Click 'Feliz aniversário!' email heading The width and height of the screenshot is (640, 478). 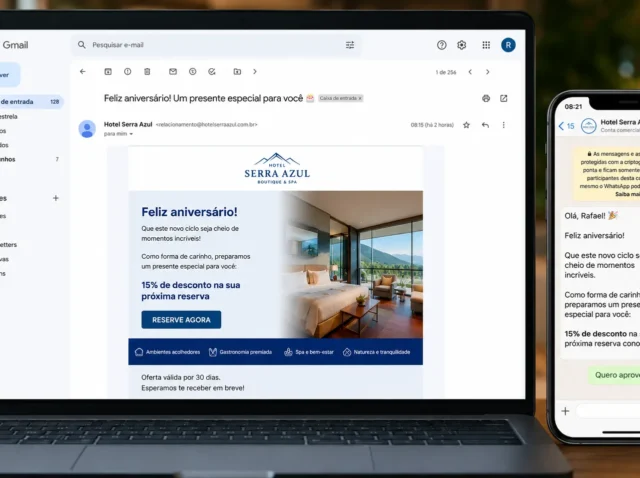189,212
